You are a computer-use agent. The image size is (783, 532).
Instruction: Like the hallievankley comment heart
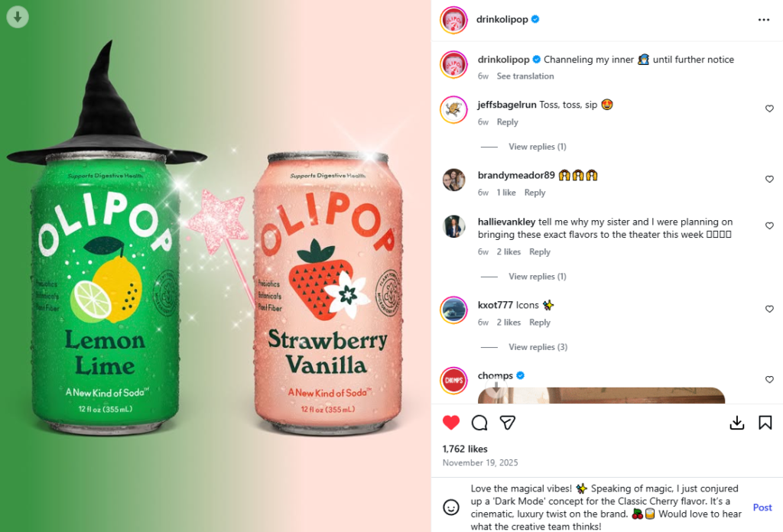(x=769, y=225)
